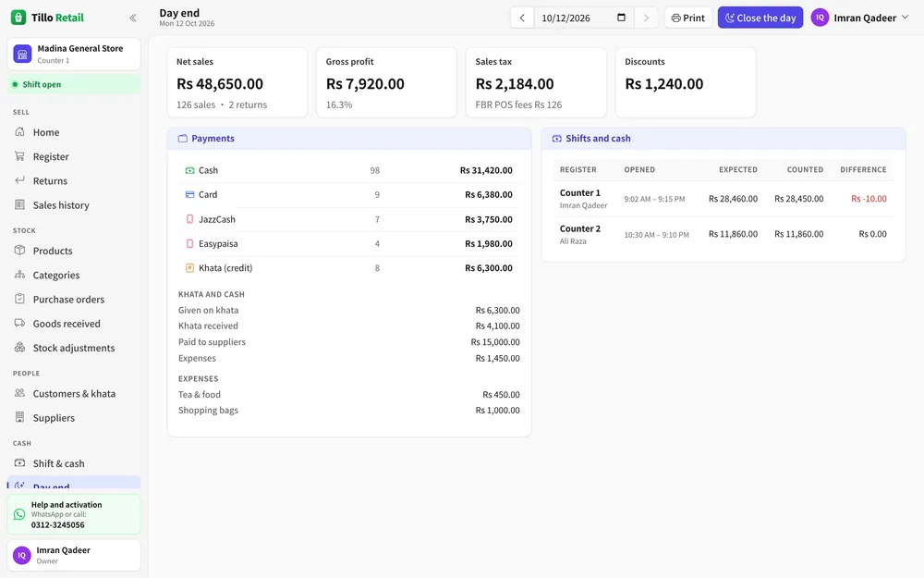Click the date input showing 10/12/2026

point(584,18)
